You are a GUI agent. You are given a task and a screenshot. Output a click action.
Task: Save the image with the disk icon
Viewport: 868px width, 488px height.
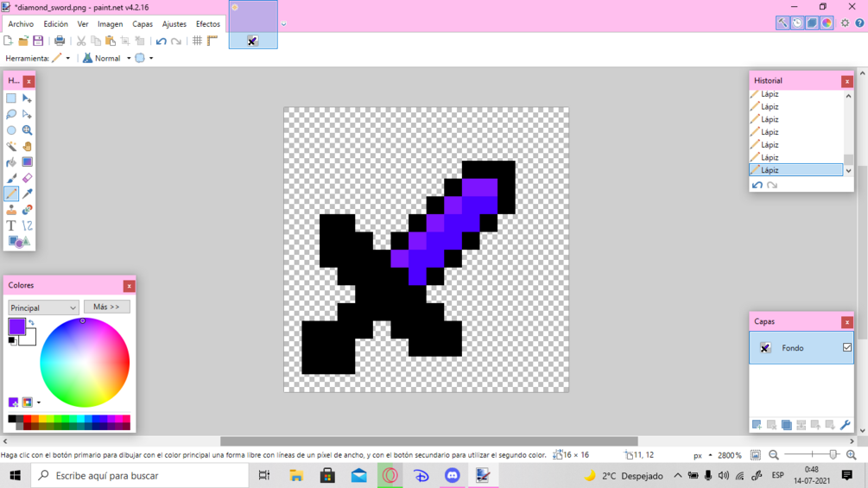point(38,41)
